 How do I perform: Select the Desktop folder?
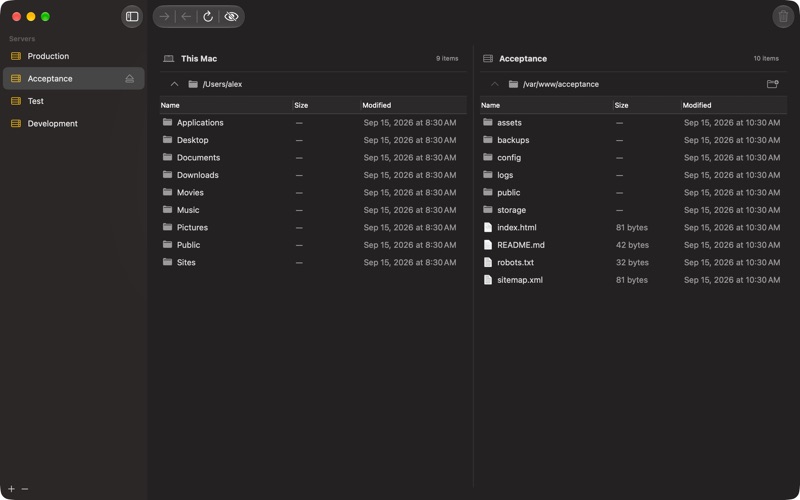point(313,140)
